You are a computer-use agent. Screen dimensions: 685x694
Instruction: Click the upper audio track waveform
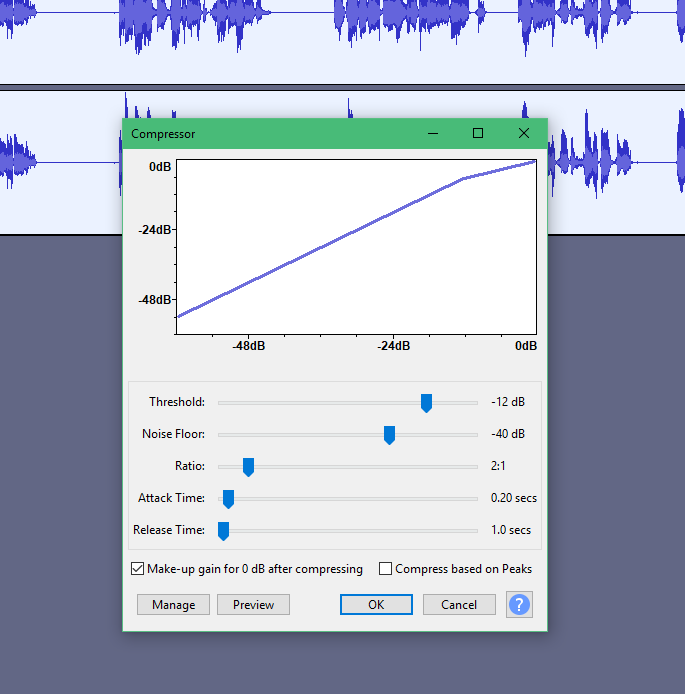[x=342, y=42]
